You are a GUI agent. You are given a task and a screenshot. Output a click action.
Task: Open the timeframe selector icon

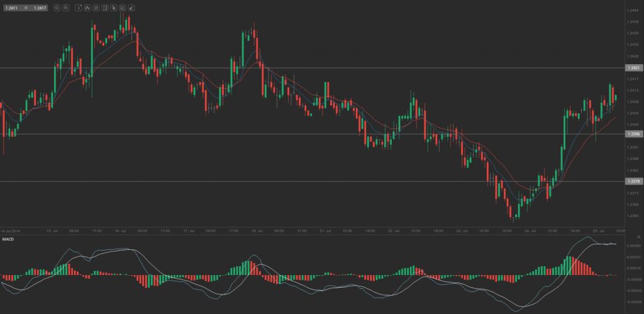pyautogui.click(x=78, y=8)
